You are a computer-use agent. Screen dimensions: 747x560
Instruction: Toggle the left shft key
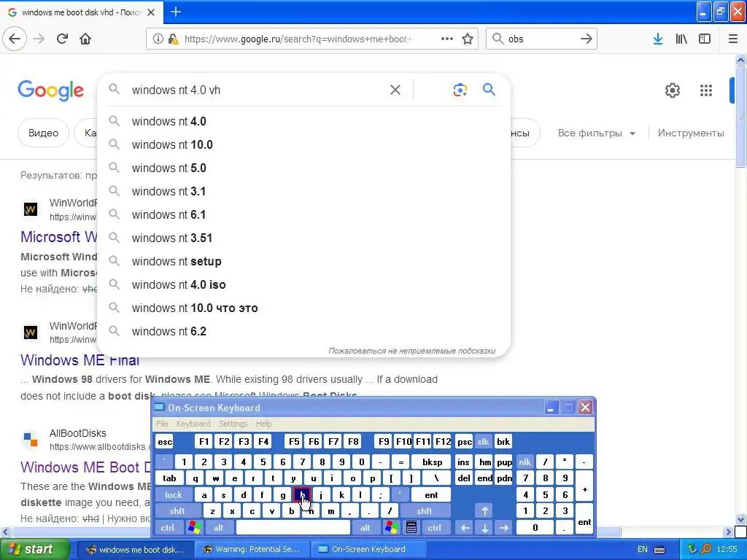coord(177,511)
